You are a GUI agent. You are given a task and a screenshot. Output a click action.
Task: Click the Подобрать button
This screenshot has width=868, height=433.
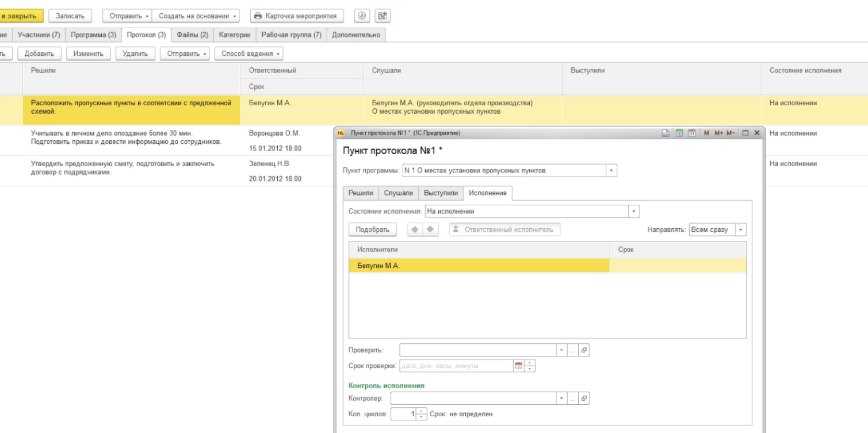(x=372, y=229)
